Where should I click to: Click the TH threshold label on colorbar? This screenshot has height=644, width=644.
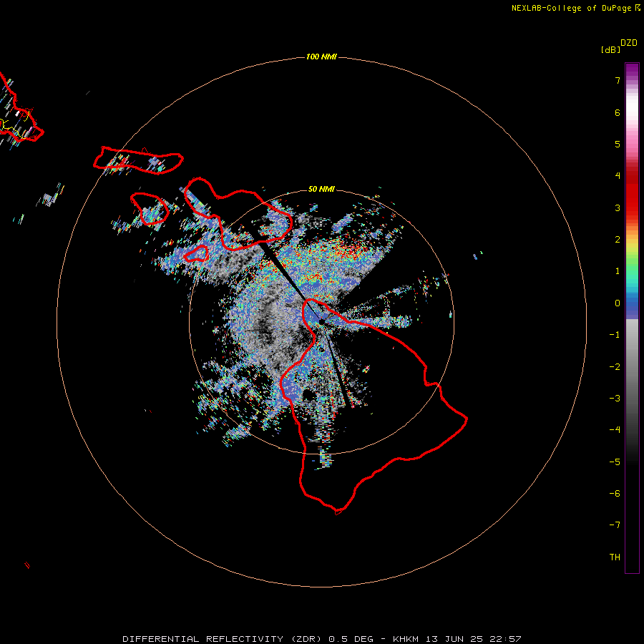click(x=615, y=557)
